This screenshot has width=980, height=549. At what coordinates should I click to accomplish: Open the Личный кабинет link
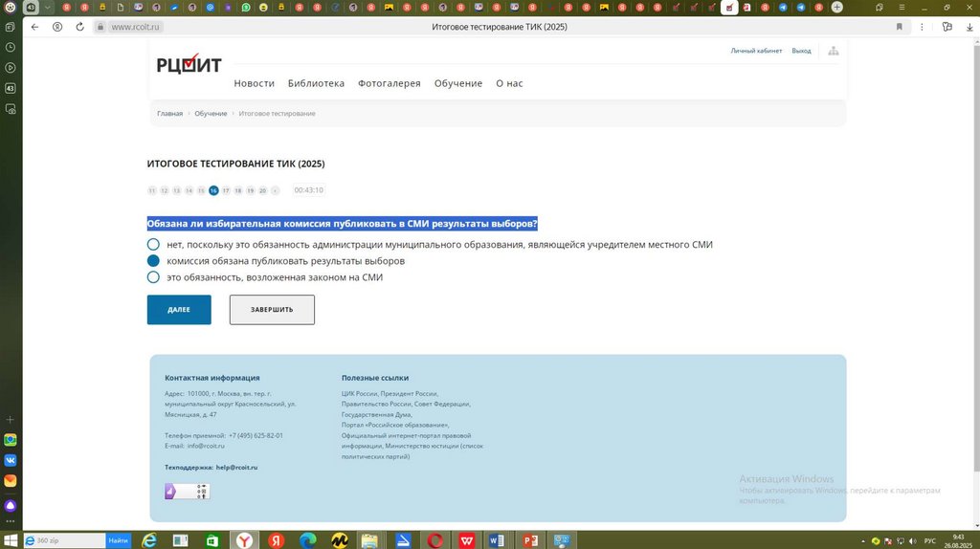coord(756,51)
